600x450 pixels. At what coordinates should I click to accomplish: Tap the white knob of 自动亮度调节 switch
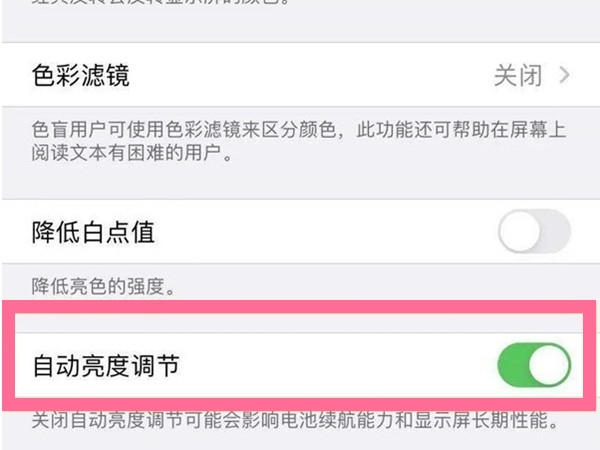(551, 367)
